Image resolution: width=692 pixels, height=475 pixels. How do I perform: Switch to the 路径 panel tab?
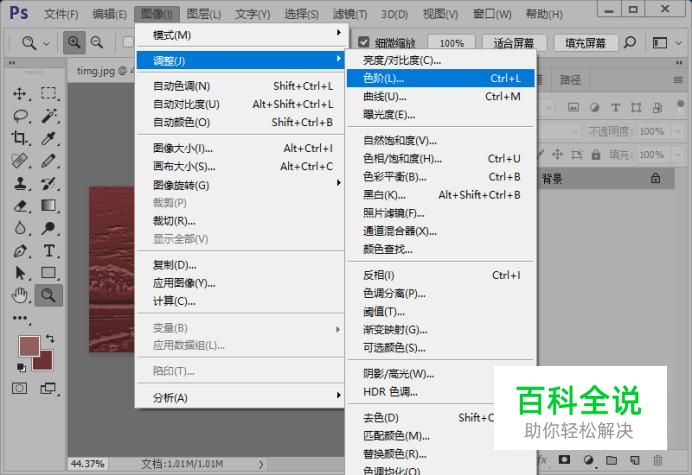[x=570, y=80]
